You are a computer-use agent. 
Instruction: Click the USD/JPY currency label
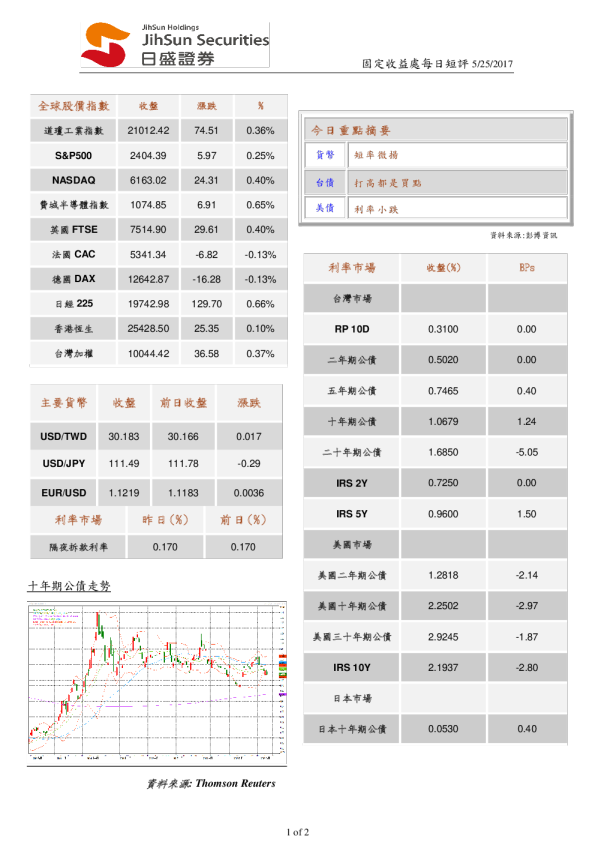click(63, 463)
